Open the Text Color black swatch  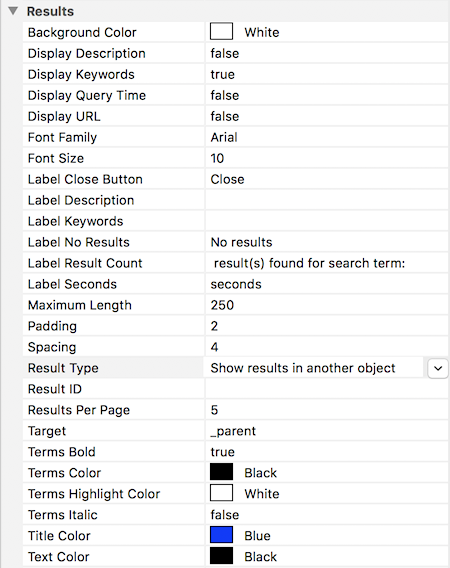click(221, 556)
